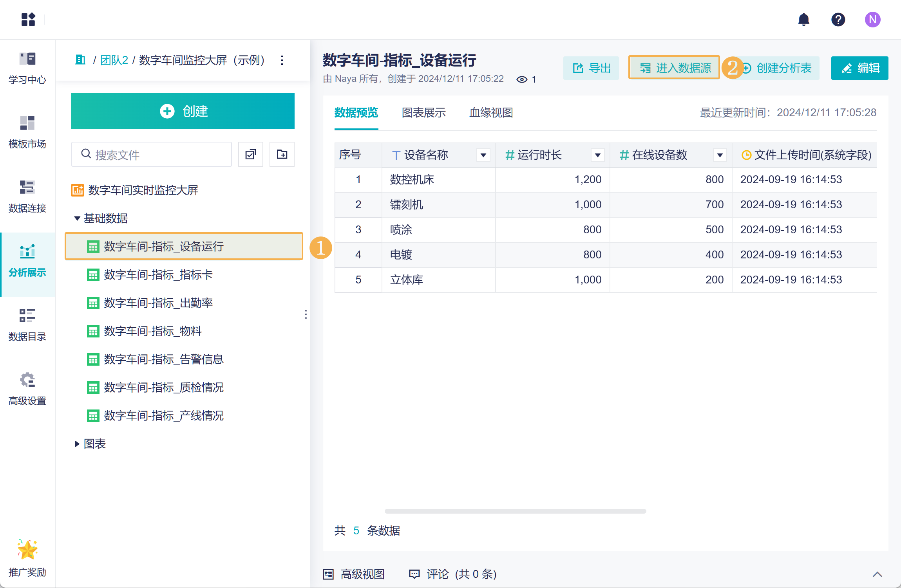
Task: Click the new folder icon beside search
Action: 282,155
